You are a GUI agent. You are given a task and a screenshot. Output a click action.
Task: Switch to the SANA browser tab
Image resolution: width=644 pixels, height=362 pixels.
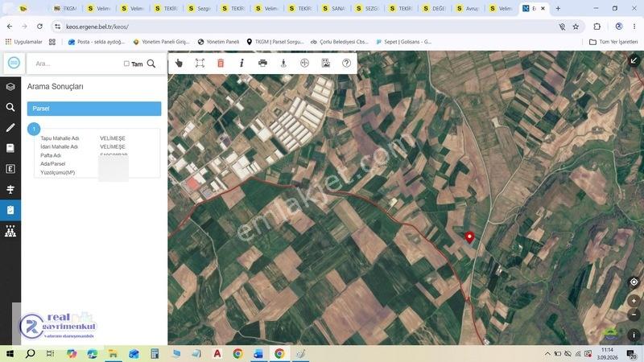[333, 8]
